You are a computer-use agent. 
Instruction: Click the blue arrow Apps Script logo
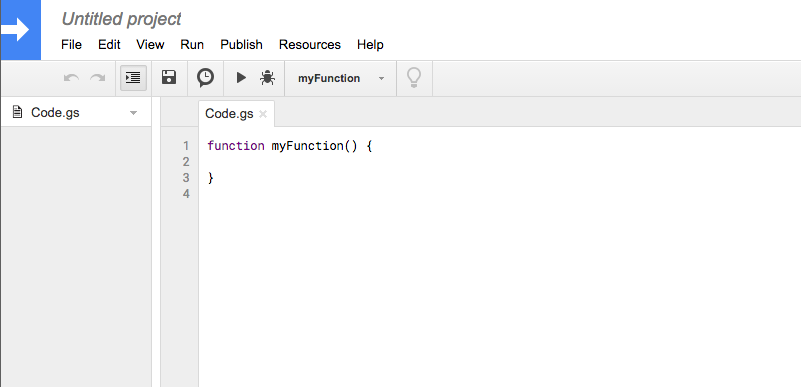coord(20,30)
